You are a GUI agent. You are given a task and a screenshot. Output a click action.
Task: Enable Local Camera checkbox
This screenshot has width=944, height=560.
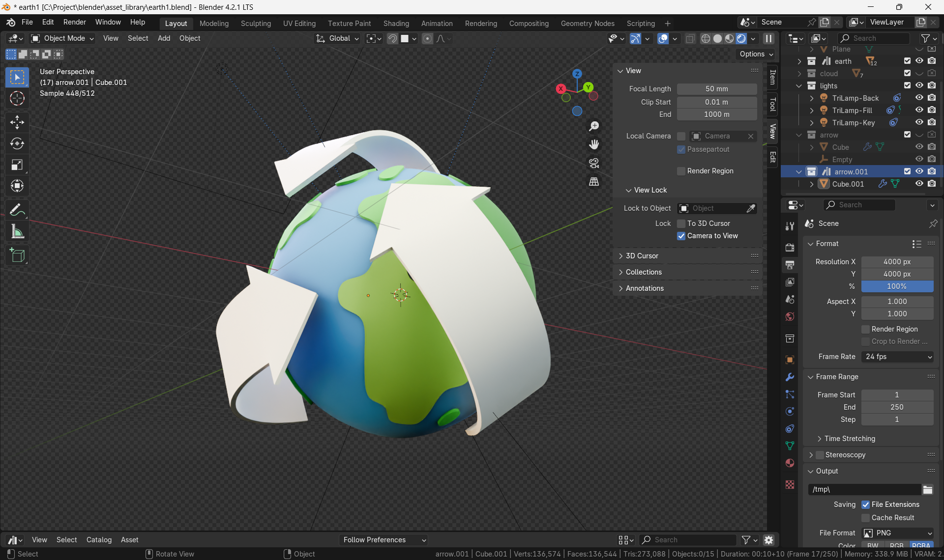pos(681,136)
